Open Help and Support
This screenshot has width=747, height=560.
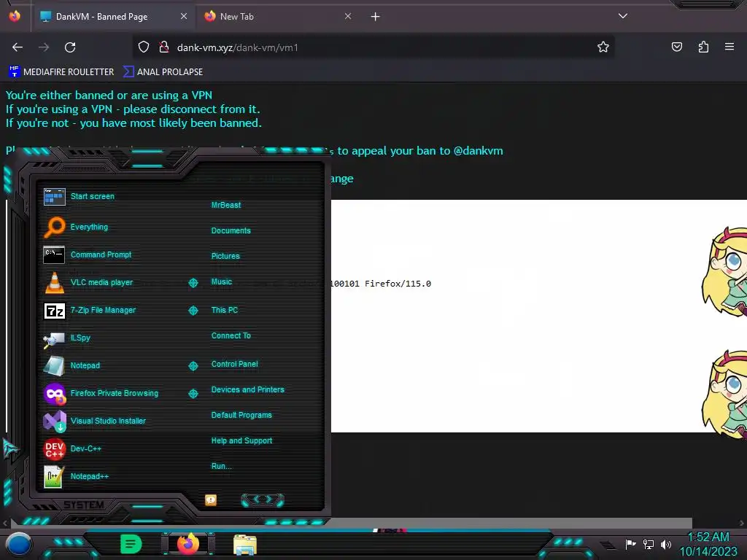(241, 440)
